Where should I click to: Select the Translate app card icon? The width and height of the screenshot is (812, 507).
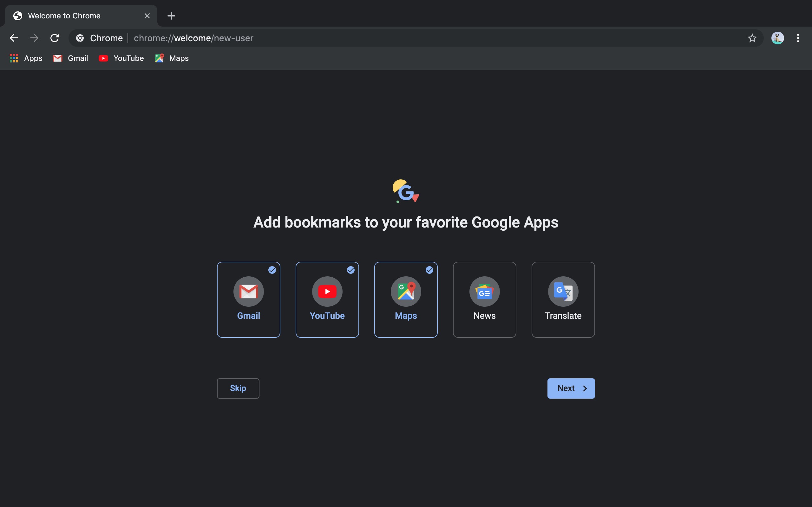tap(563, 292)
